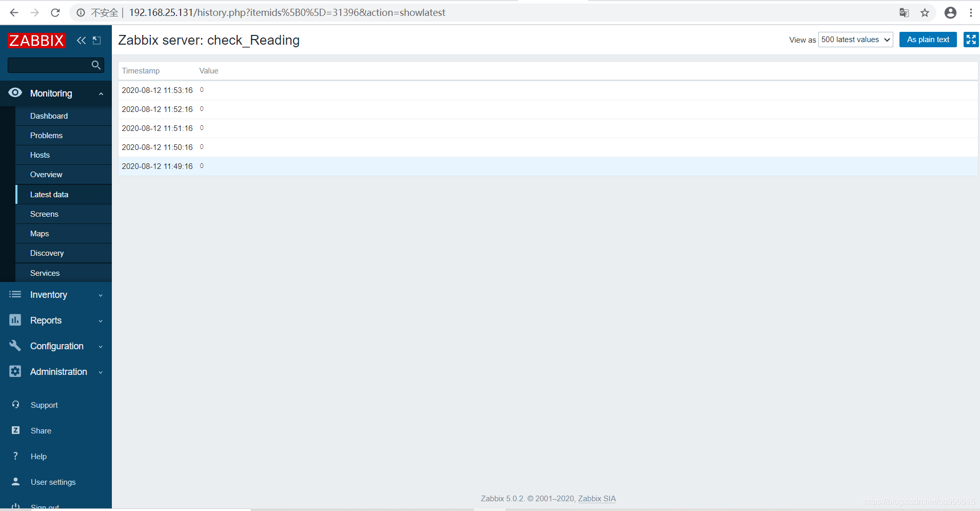980x511 pixels.
Task: Click the Reports chart icon
Action: pos(15,320)
